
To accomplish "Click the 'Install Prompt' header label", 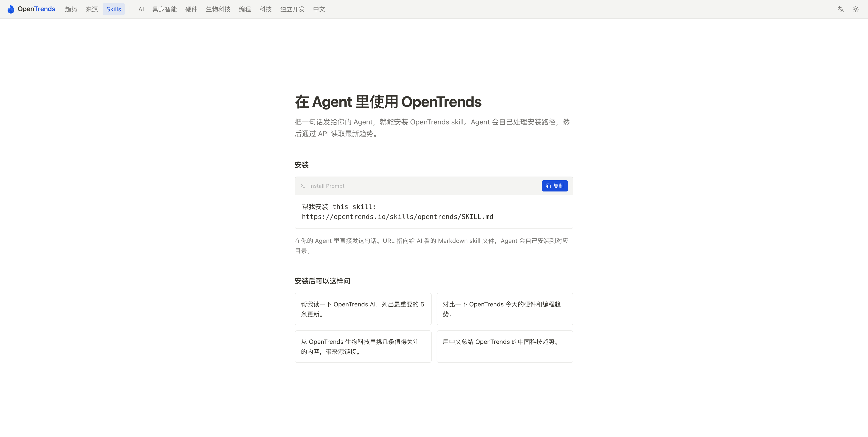I will click(326, 186).
